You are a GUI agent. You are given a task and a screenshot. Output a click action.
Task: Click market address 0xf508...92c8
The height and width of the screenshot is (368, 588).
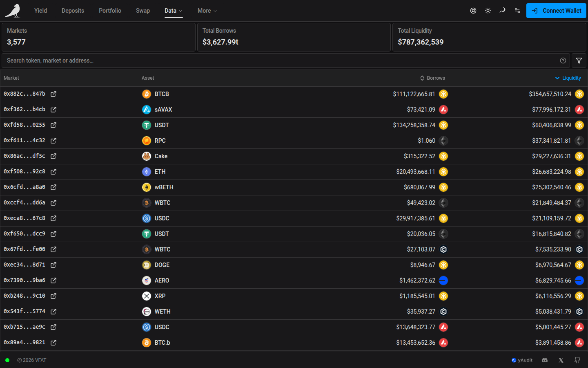point(24,172)
